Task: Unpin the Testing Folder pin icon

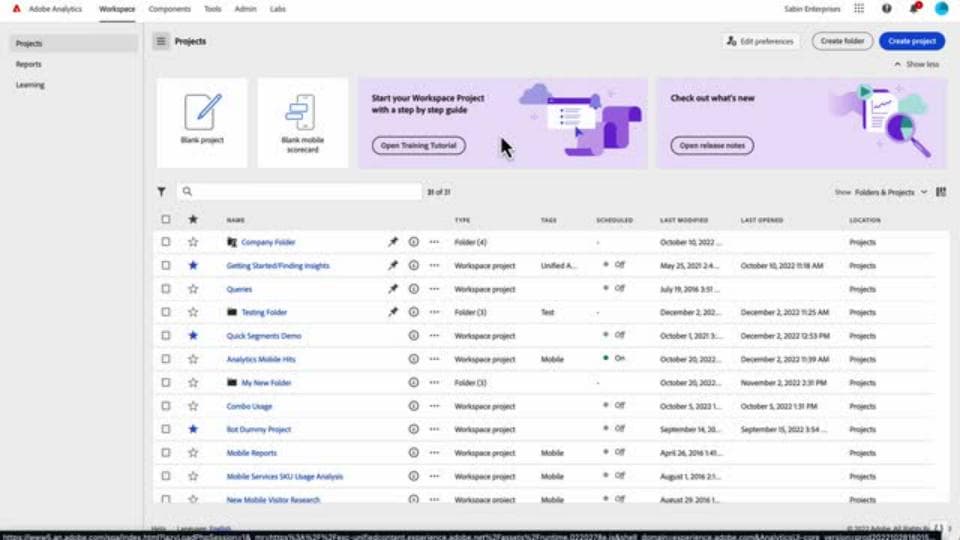Action: pyautogui.click(x=393, y=312)
